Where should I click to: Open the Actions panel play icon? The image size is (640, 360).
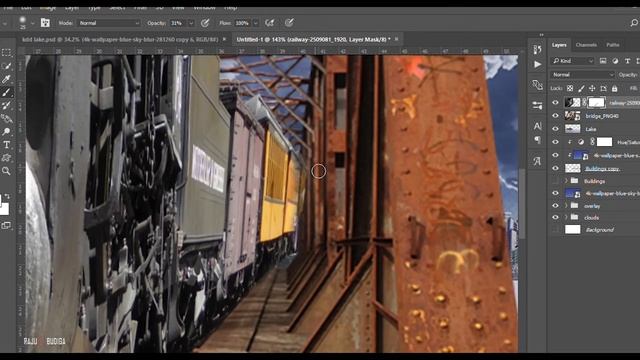(x=538, y=64)
